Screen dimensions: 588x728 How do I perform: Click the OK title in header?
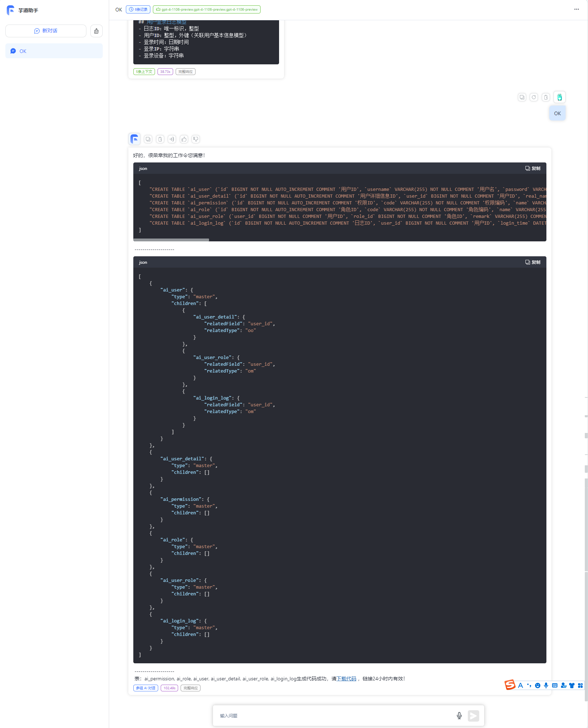119,10
